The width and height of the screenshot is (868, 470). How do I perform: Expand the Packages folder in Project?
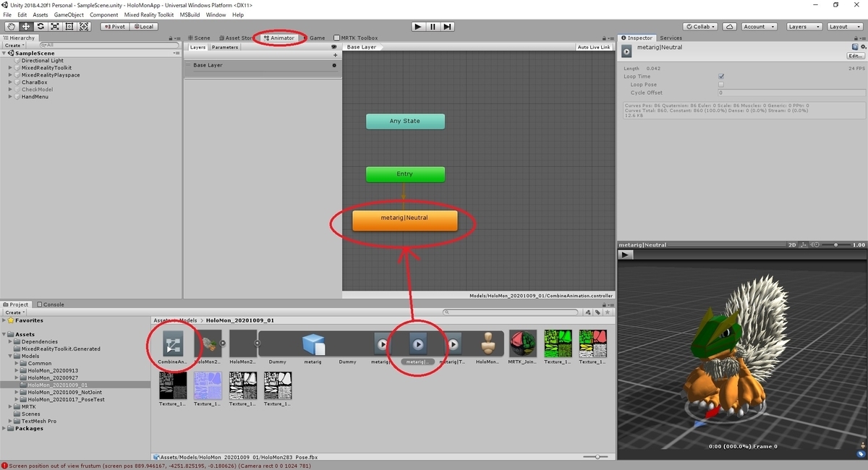[x=4, y=428]
